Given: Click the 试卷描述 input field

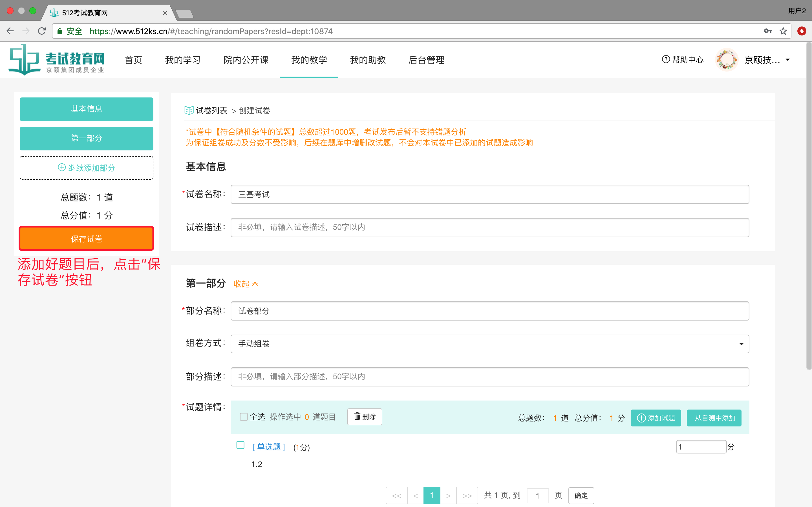Looking at the screenshot, I should tap(489, 228).
